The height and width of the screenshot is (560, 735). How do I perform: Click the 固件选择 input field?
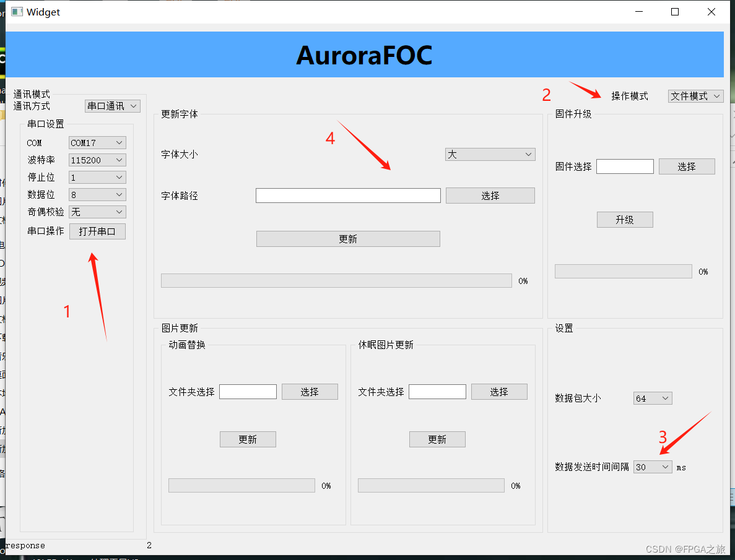tap(625, 166)
